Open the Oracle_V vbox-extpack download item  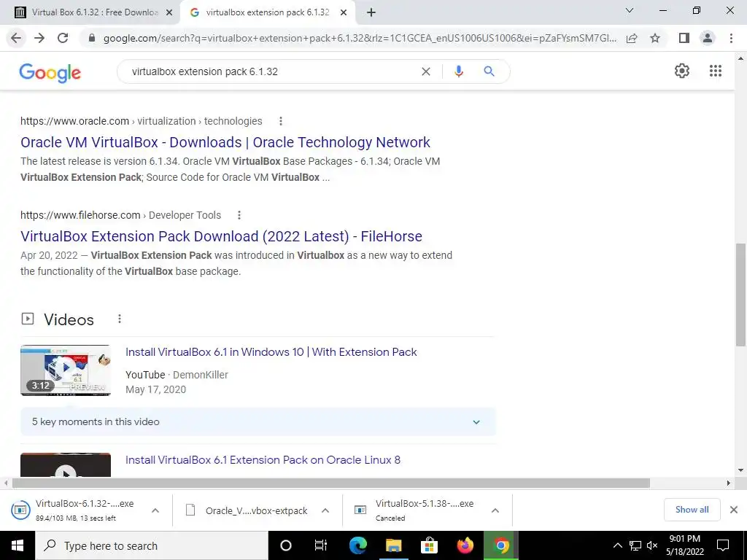(x=247, y=510)
